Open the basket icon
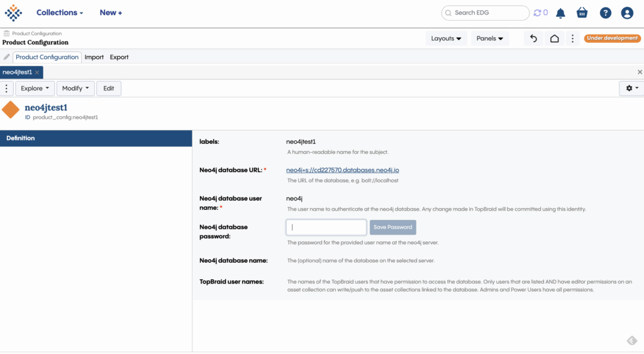This screenshot has height=354, width=644. [x=582, y=13]
